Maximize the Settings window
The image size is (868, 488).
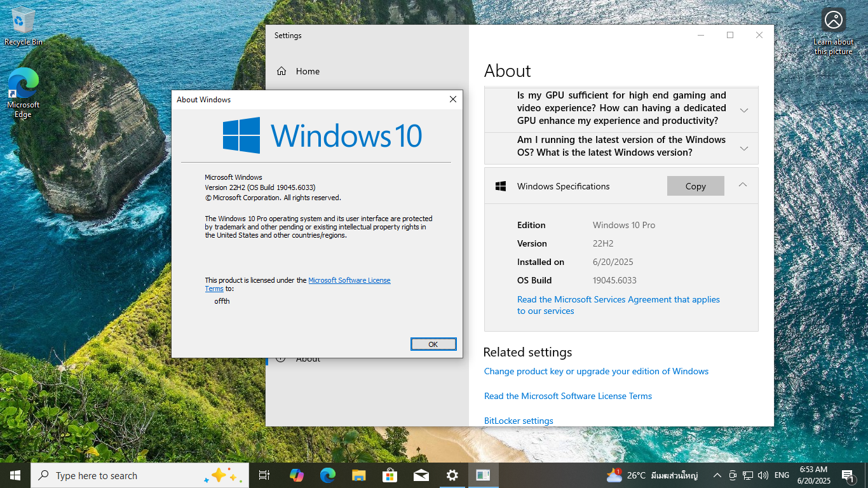point(730,36)
